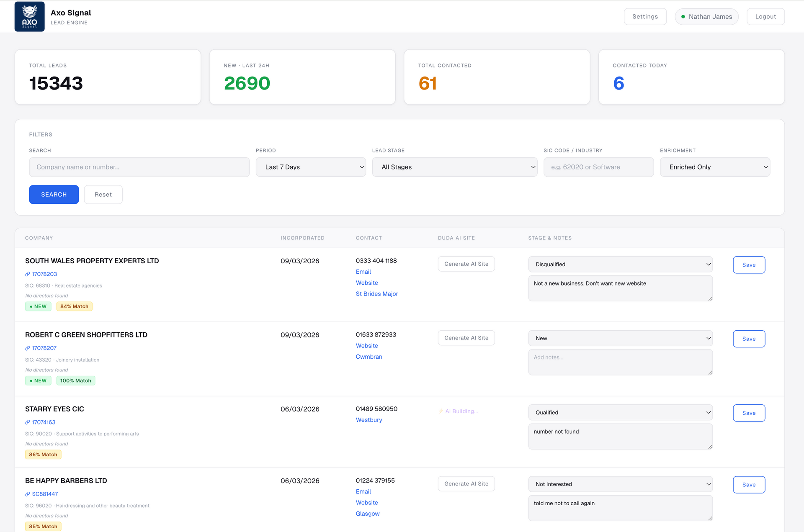This screenshot has width=804, height=532.
Task: Open the Disqualified stage dropdown for South Wales Property
Action: 620,264
